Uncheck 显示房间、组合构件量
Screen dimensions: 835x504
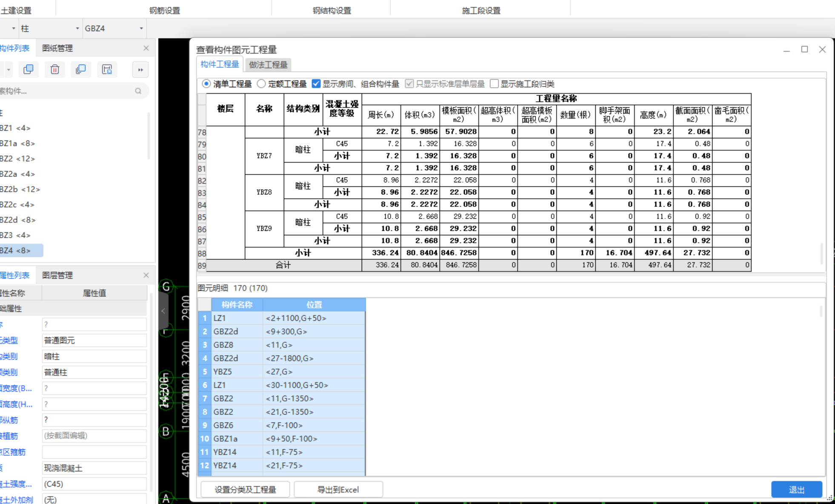(x=316, y=84)
